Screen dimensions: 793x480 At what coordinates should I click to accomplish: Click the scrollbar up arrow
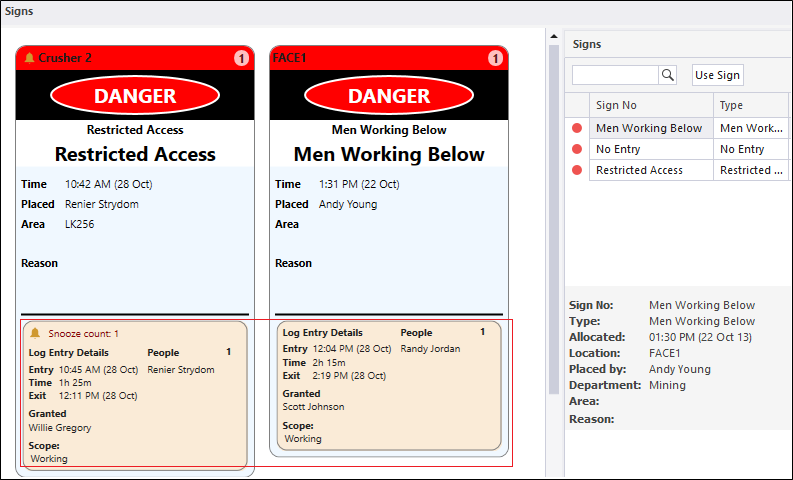(x=554, y=36)
